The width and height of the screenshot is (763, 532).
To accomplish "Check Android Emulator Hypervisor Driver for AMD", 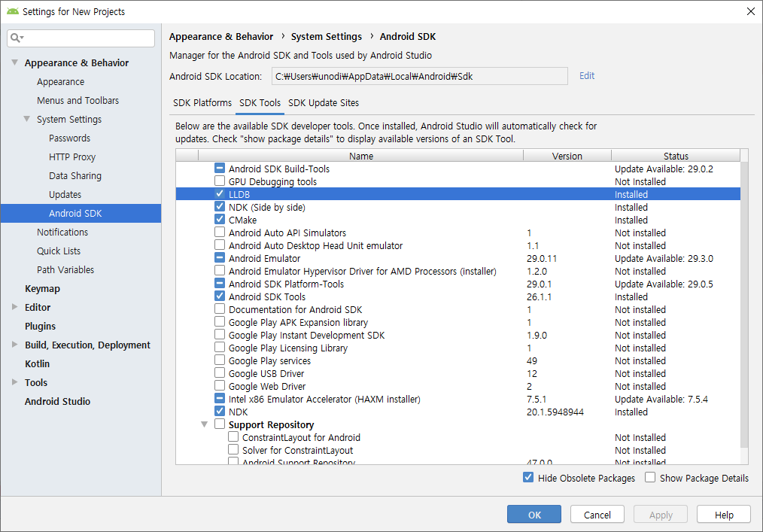I will point(220,271).
